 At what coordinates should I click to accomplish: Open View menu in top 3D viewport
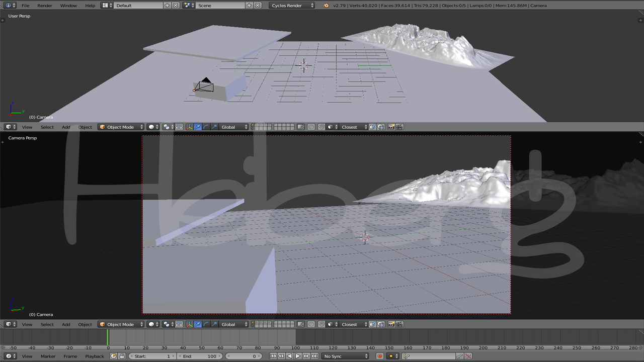pyautogui.click(x=27, y=127)
